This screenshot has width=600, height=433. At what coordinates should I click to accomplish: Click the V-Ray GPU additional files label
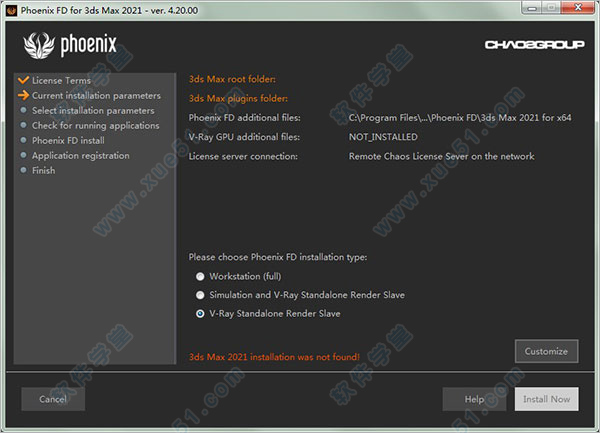(x=244, y=137)
